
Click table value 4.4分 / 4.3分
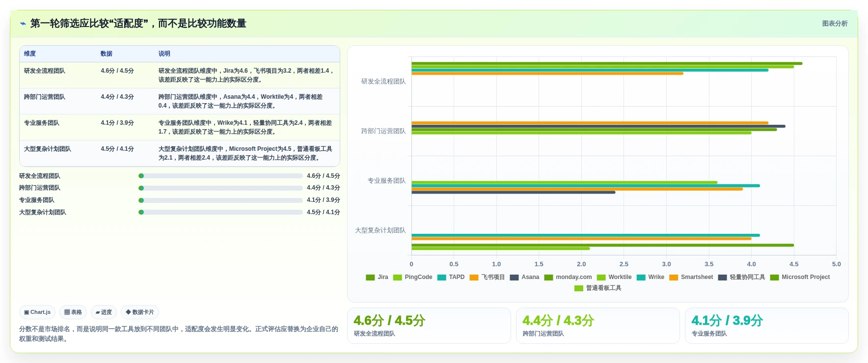click(x=117, y=97)
